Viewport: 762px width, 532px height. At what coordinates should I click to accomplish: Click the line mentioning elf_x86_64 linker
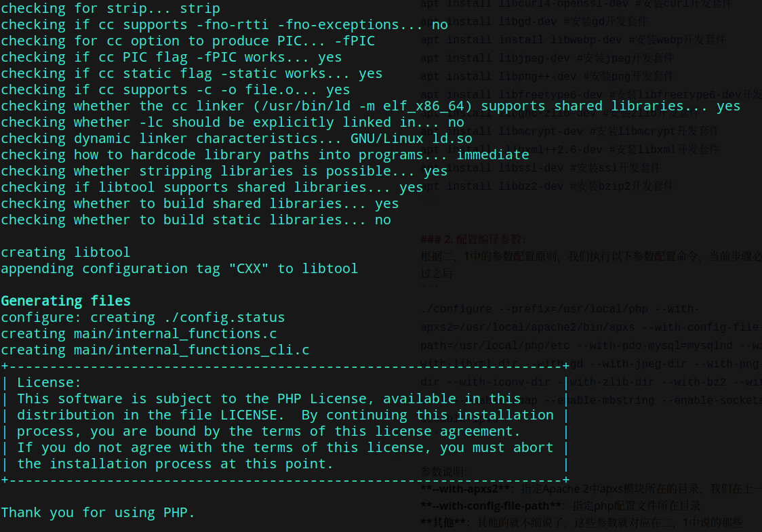370,106
